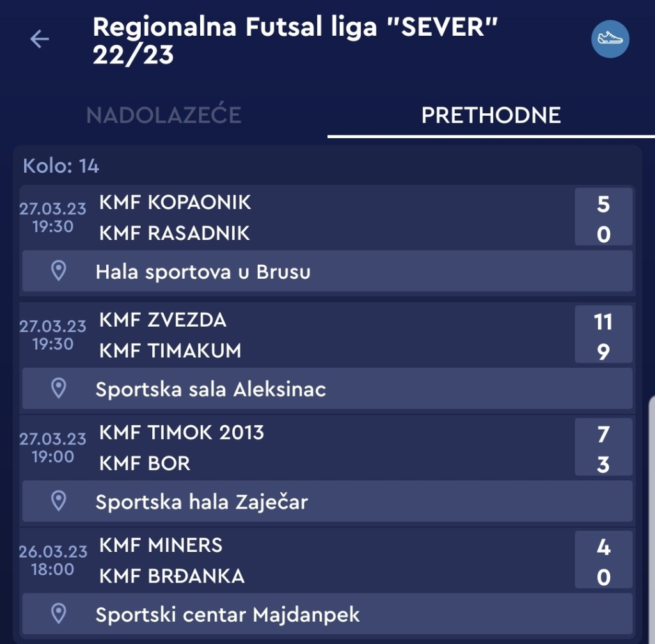
Task: Click the 11–9 score box
Action: tap(603, 336)
